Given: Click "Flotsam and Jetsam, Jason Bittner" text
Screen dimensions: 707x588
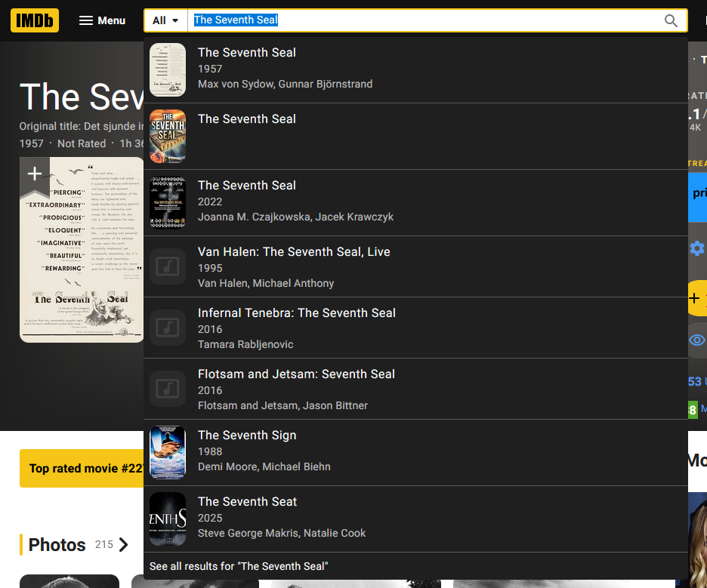Looking at the screenshot, I should point(282,405).
